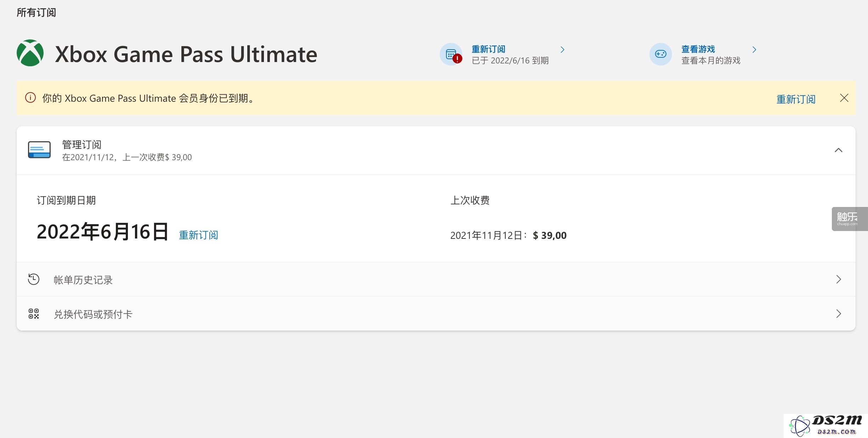Click the Xbox logo icon

pyautogui.click(x=30, y=53)
